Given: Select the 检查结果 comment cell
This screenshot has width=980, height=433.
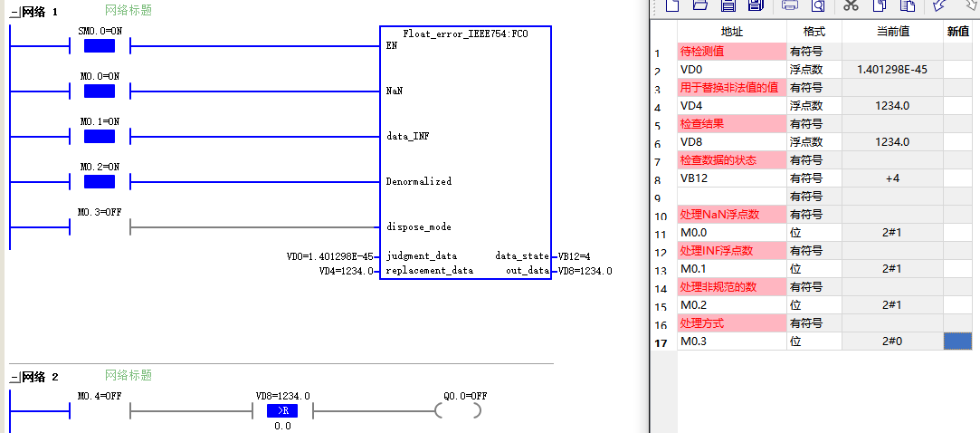Looking at the screenshot, I should [732, 124].
